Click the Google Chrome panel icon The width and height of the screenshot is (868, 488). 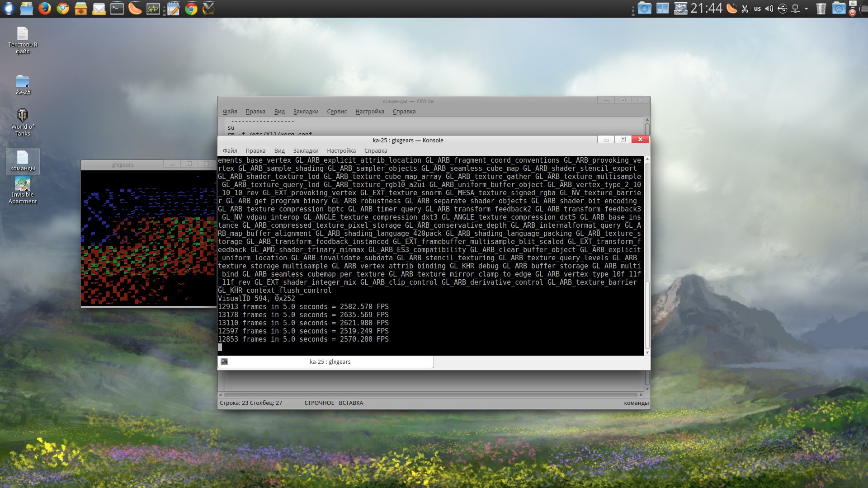191,8
